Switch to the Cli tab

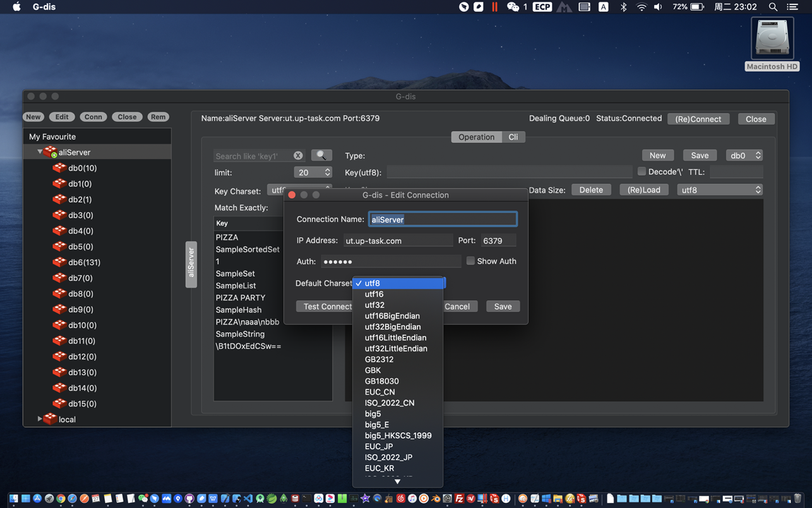(x=513, y=137)
